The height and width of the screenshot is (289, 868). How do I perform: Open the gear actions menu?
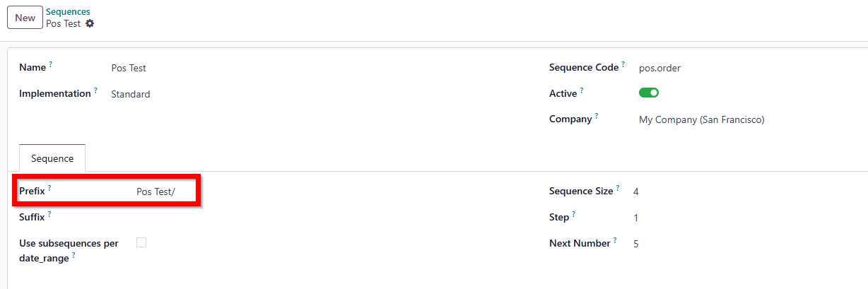tap(90, 23)
